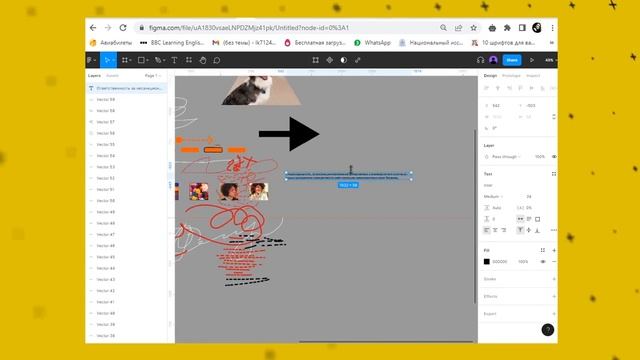Select the Comment tool
The image size is (640, 360).
coord(217,60)
